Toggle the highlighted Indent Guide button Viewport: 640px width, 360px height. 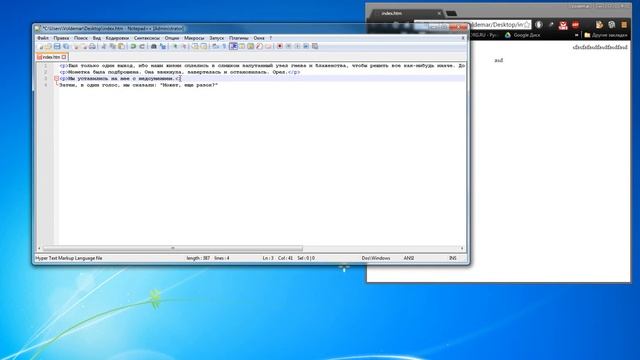click(234, 47)
